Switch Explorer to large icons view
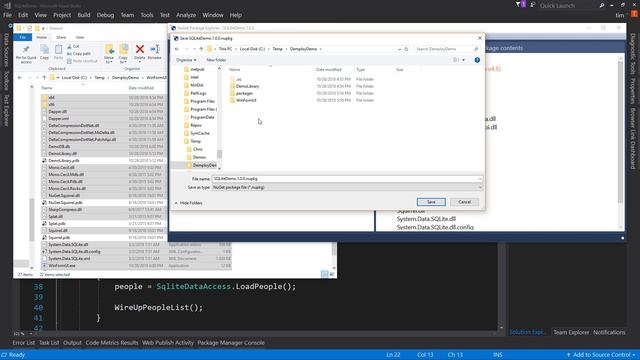The image size is (640, 360). [x=332, y=274]
